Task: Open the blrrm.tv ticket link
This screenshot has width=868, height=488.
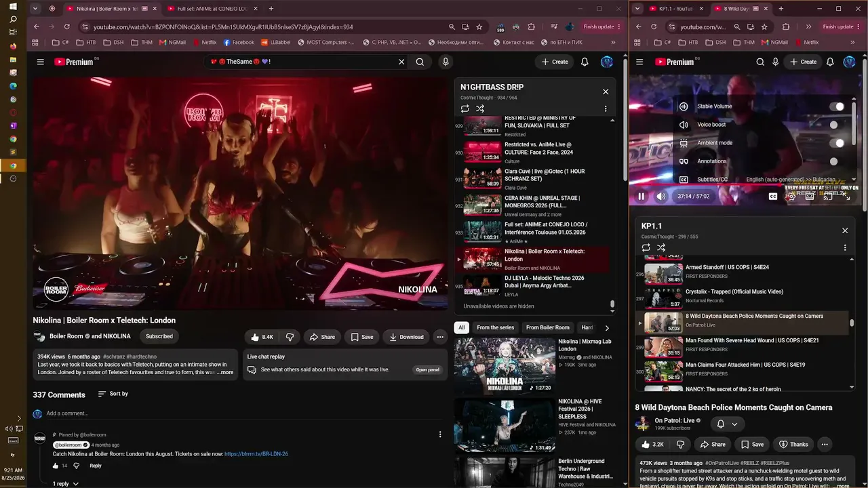Action: [256, 454]
